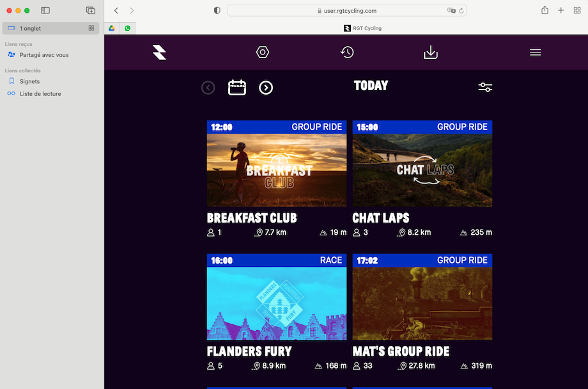
Task: Click '8.9 km' distance on Flanders Fury
Action: 274,366
